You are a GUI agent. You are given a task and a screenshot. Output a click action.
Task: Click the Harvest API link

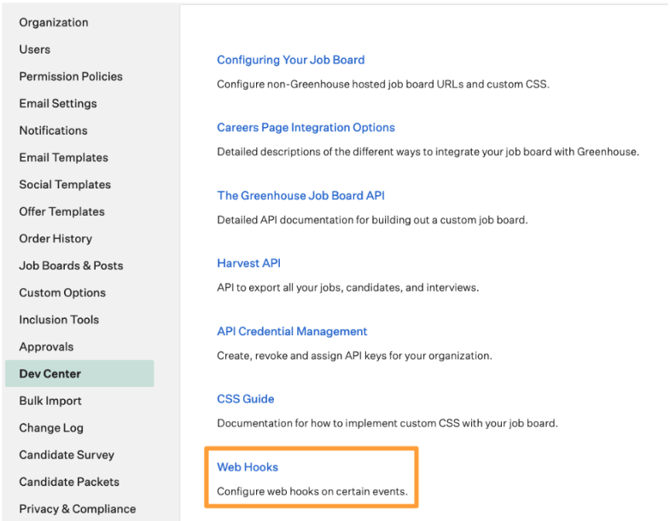(x=249, y=263)
